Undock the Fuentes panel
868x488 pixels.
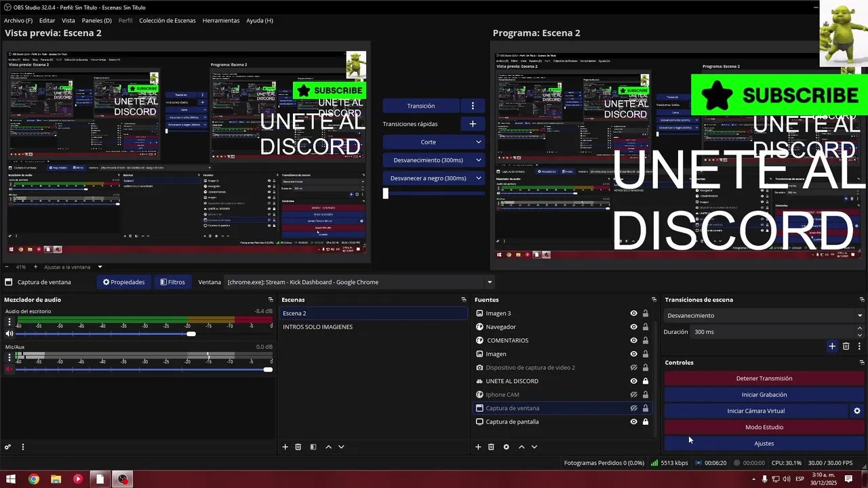[654, 300]
